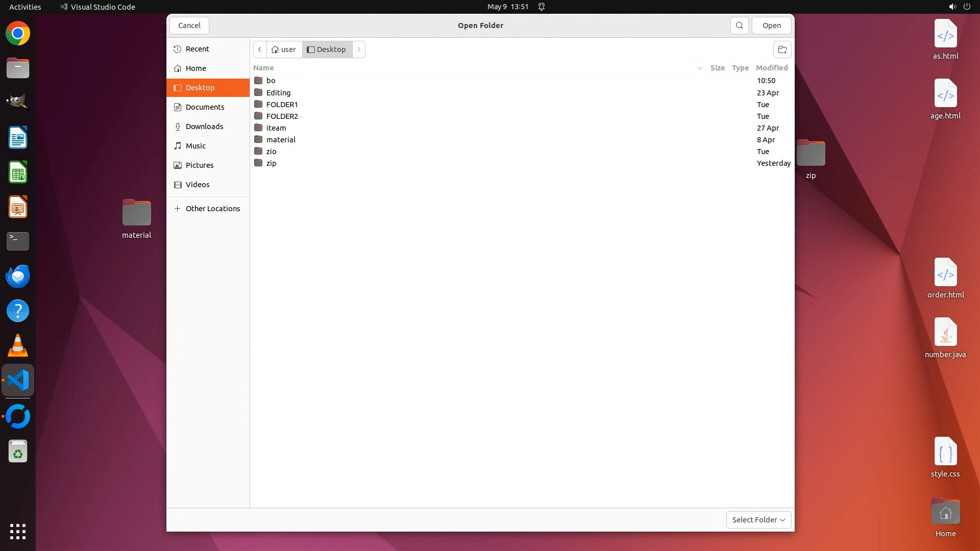Select the Editing folder in the list
Screen dimensions: 980x551
click(278, 93)
